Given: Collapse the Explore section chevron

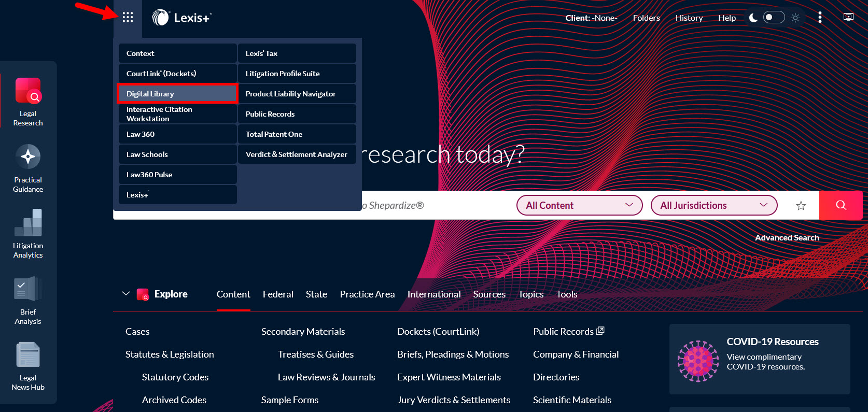Looking at the screenshot, I should click(125, 294).
